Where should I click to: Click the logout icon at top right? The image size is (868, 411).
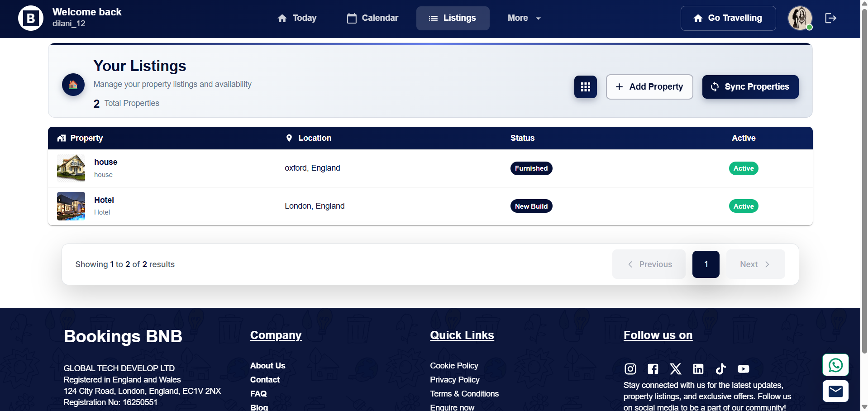click(831, 18)
